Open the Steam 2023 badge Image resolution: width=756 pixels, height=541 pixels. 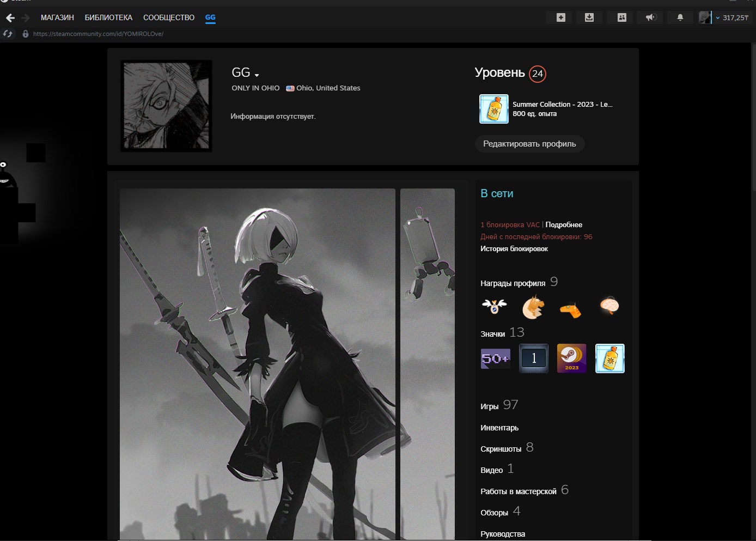point(572,358)
